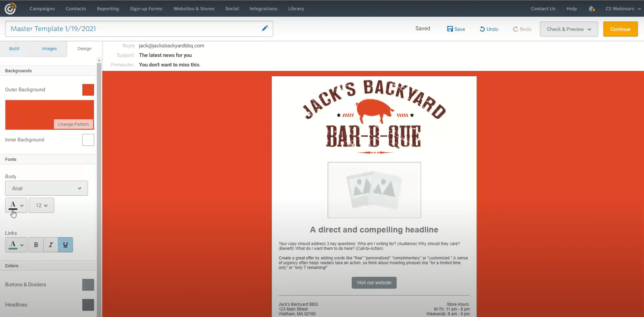Switch to the Build tab

[x=14, y=49]
